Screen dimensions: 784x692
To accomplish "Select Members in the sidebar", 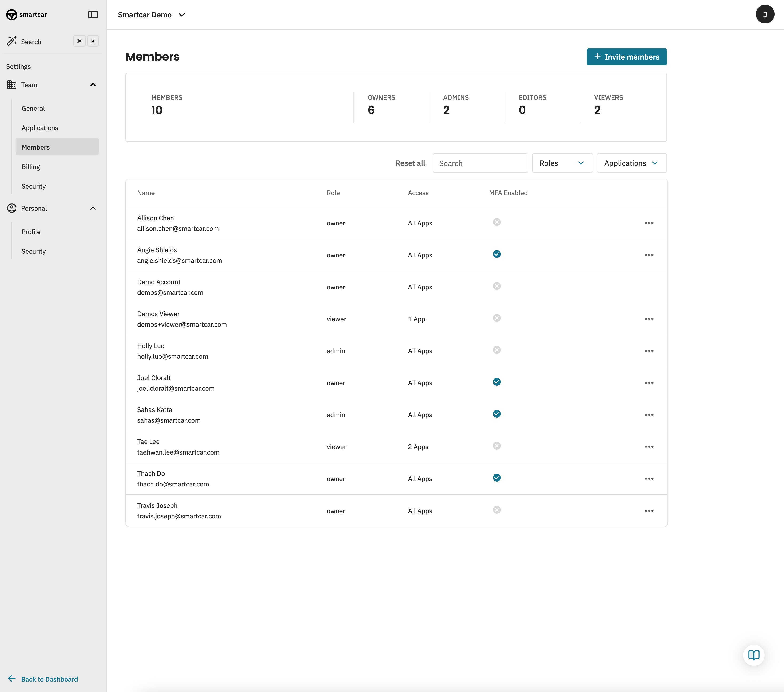I will 57,147.
